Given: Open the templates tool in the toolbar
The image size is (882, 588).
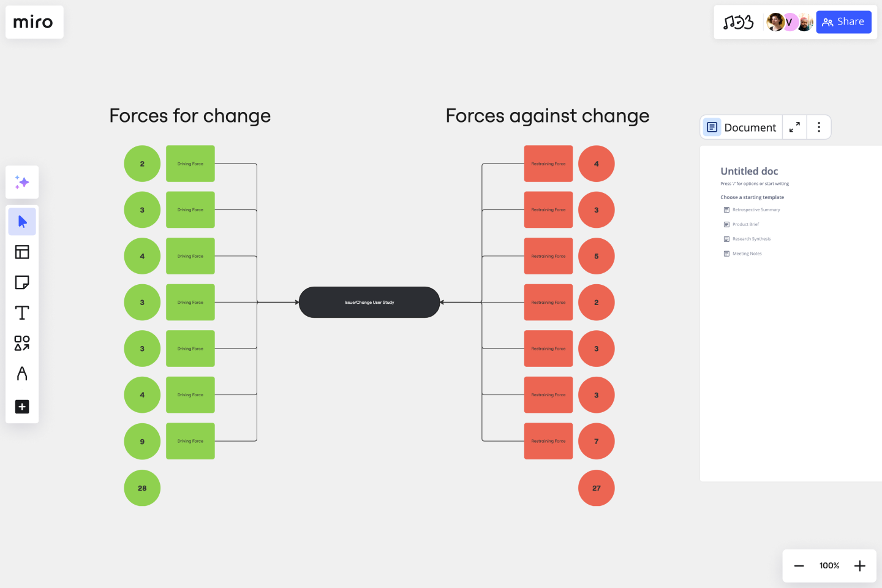Looking at the screenshot, I should (21, 252).
